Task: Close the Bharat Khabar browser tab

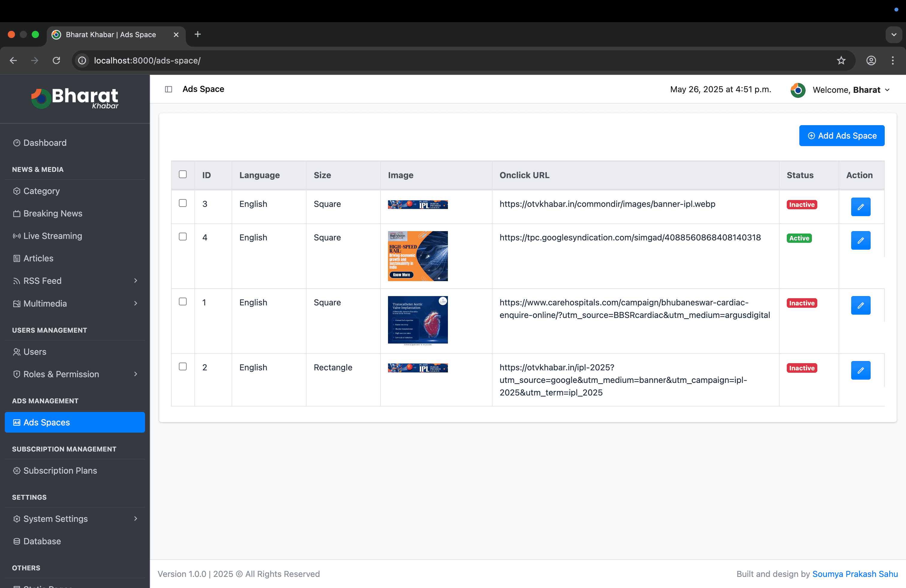Action: pos(176,35)
